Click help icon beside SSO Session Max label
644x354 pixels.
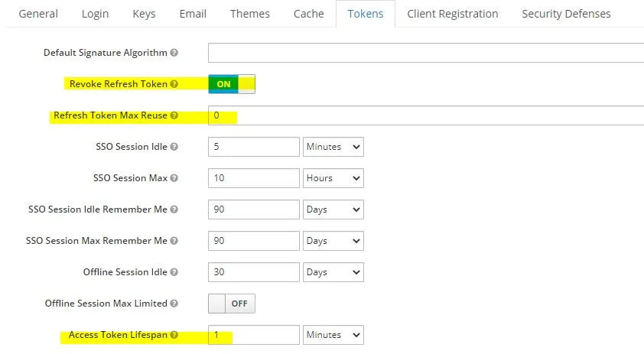[174, 178]
